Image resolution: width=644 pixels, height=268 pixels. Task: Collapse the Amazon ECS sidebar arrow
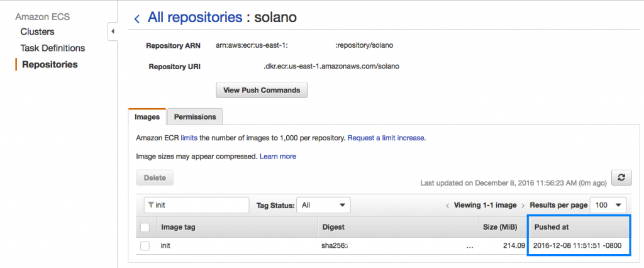click(113, 32)
